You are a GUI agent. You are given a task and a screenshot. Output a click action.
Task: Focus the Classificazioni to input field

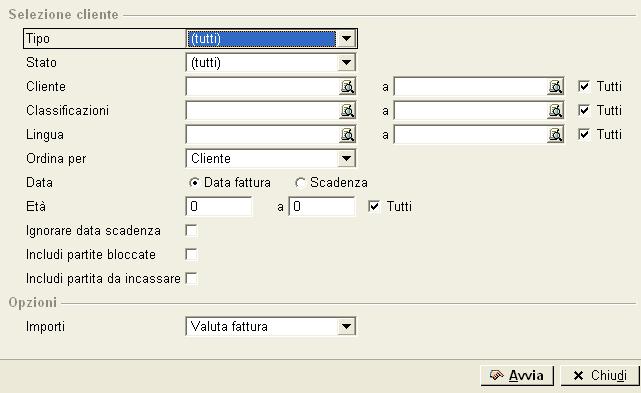(471, 110)
